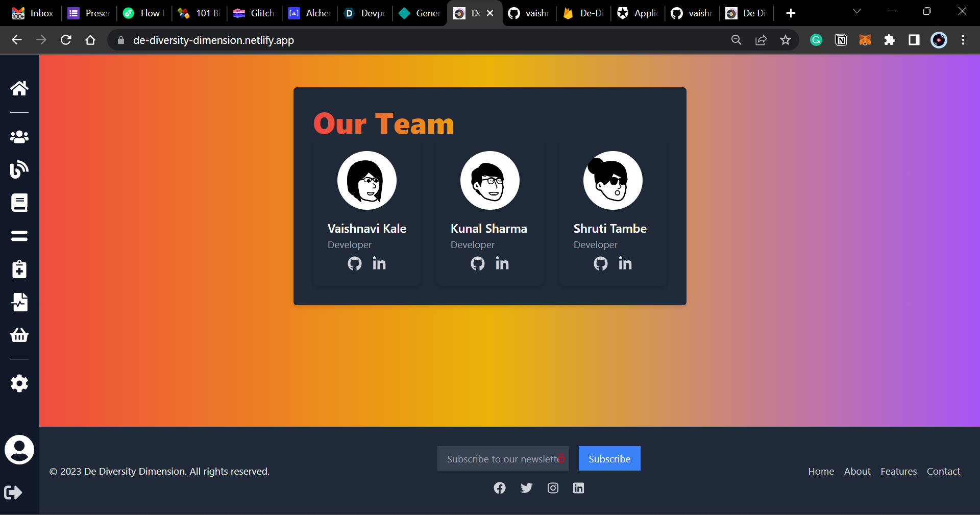The image size is (980, 515).
Task: Expand the tab search chevron
Action: tap(857, 11)
